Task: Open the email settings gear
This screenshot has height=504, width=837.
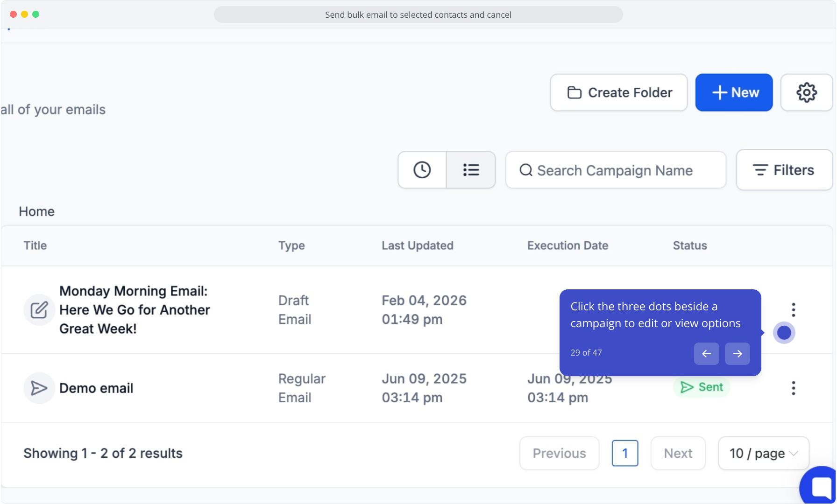Action: click(x=806, y=92)
